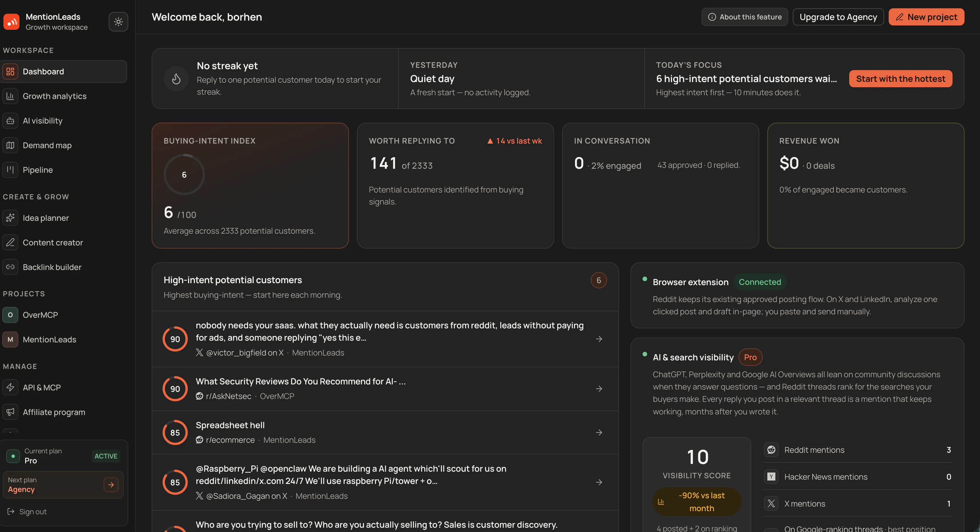Click the bar chart icon in -90% badge

(661, 502)
